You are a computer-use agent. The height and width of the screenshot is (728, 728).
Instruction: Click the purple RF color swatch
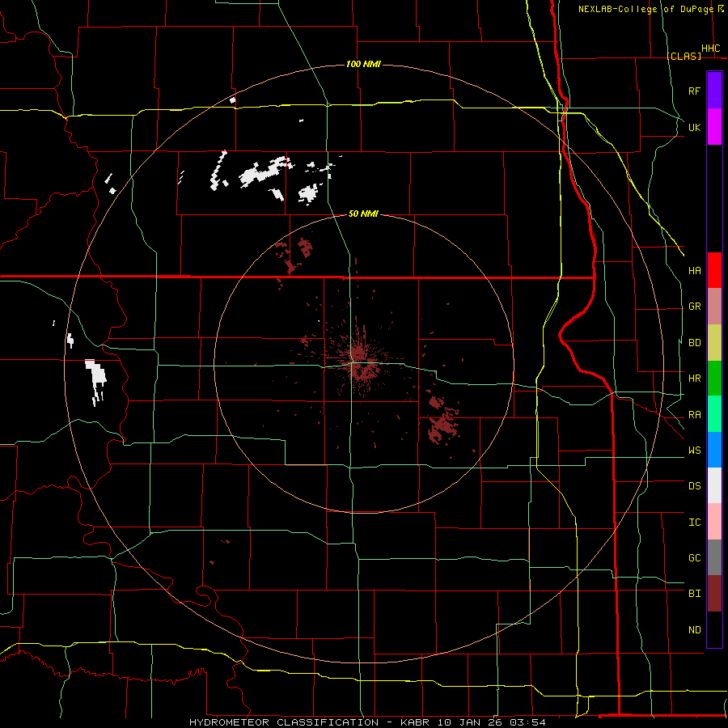(x=714, y=91)
